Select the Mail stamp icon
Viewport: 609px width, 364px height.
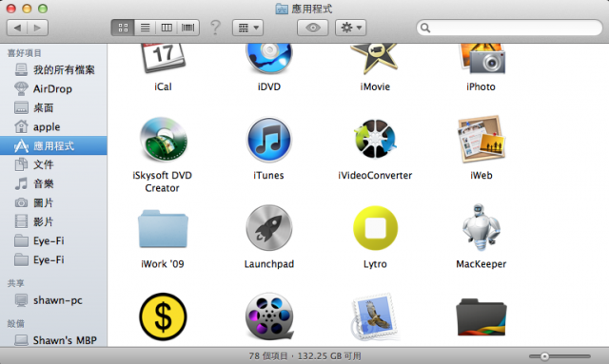375,317
